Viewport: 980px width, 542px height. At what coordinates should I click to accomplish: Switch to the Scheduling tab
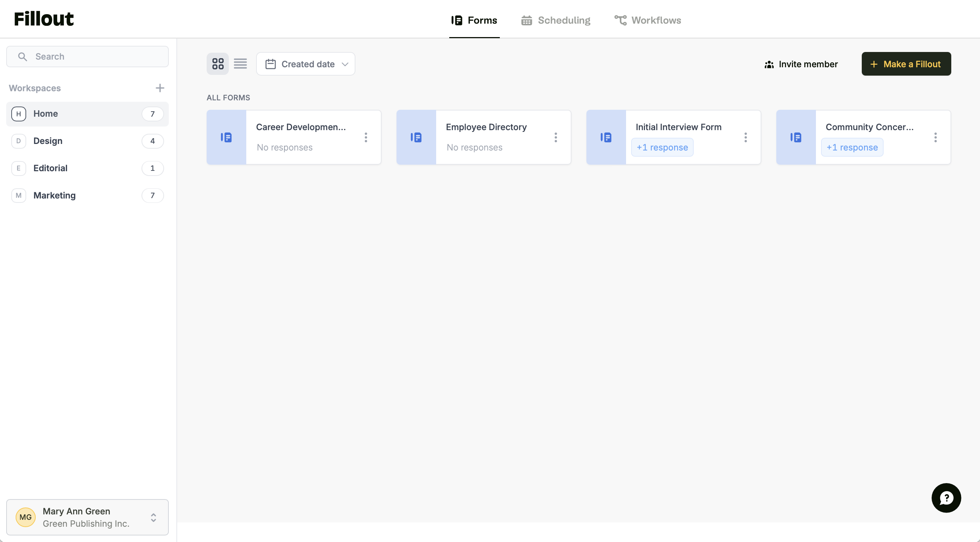click(556, 20)
